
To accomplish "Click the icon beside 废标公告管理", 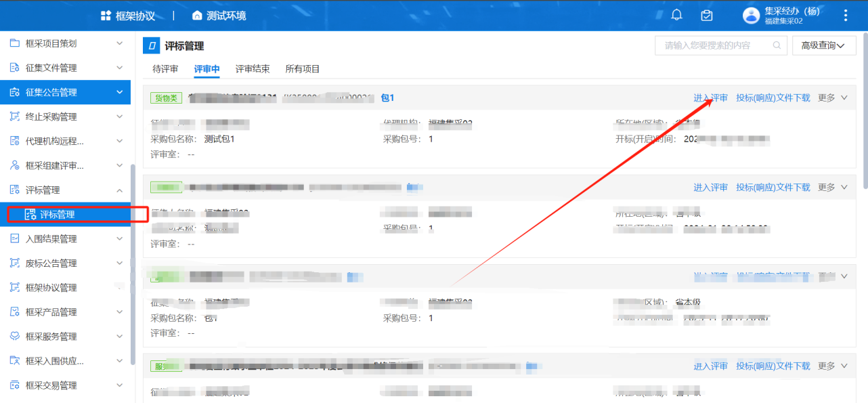I will [15, 263].
